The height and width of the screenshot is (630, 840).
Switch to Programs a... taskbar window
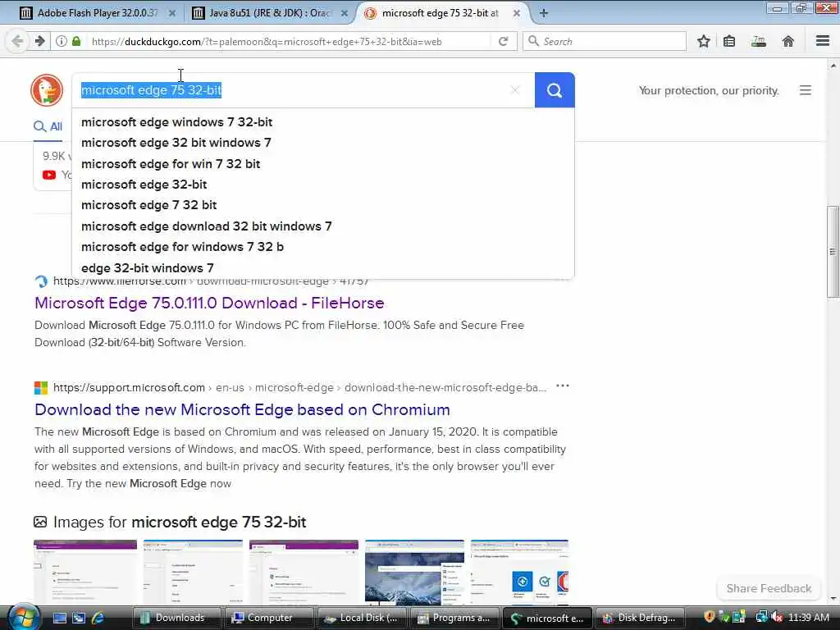[x=454, y=618]
